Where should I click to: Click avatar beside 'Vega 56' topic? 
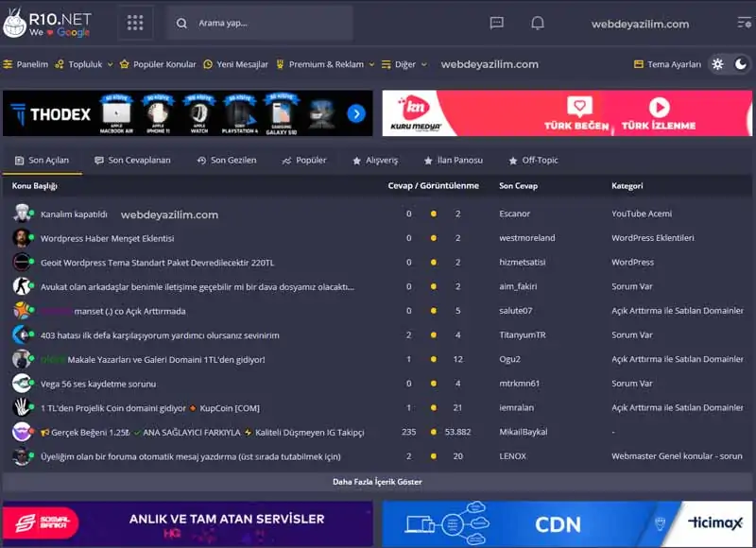(21, 384)
